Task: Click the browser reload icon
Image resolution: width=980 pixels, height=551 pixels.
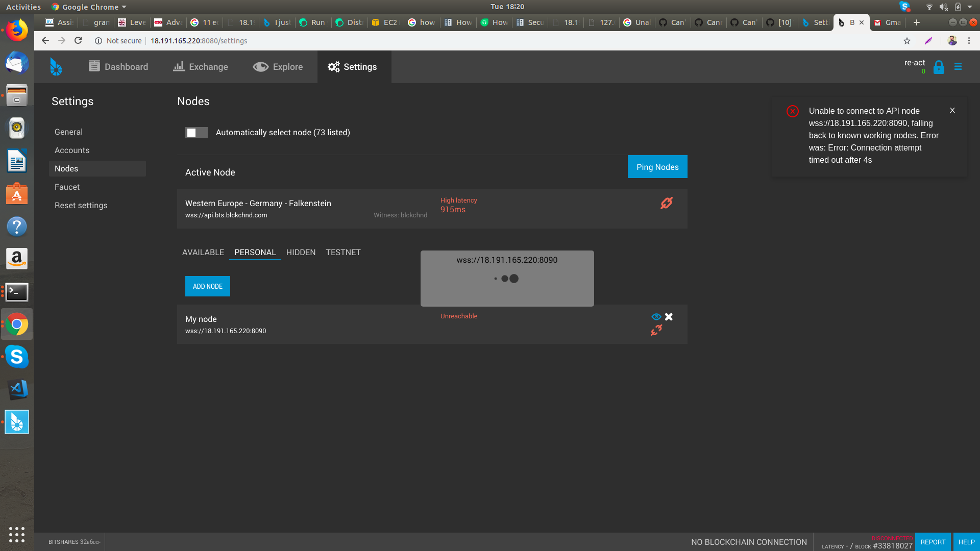Action: pyautogui.click(x=78, y=40)
